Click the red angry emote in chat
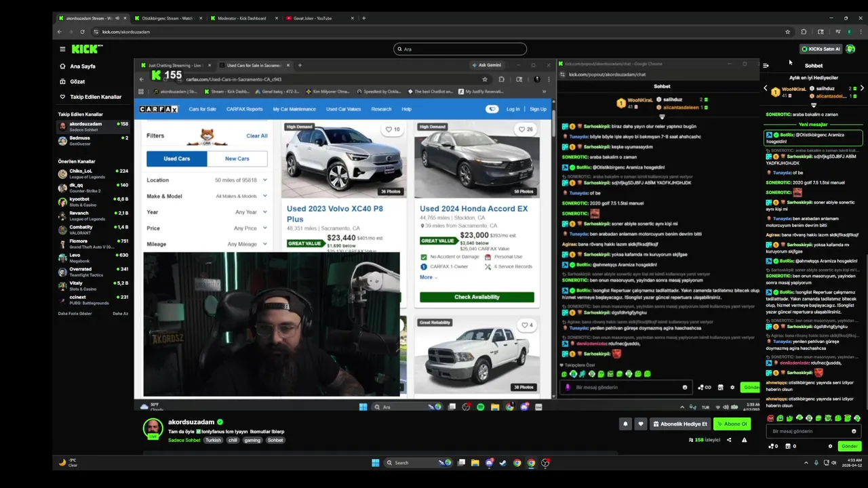 pos(770,418)
